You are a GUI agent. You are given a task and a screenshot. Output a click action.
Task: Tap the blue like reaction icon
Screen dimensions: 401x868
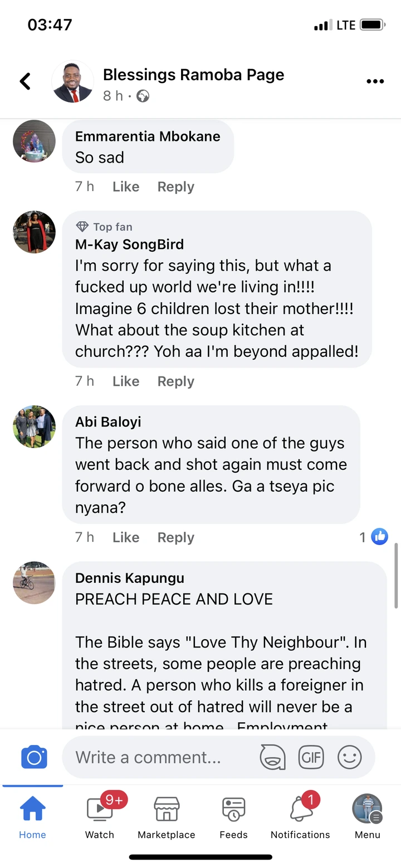(379, 537)
